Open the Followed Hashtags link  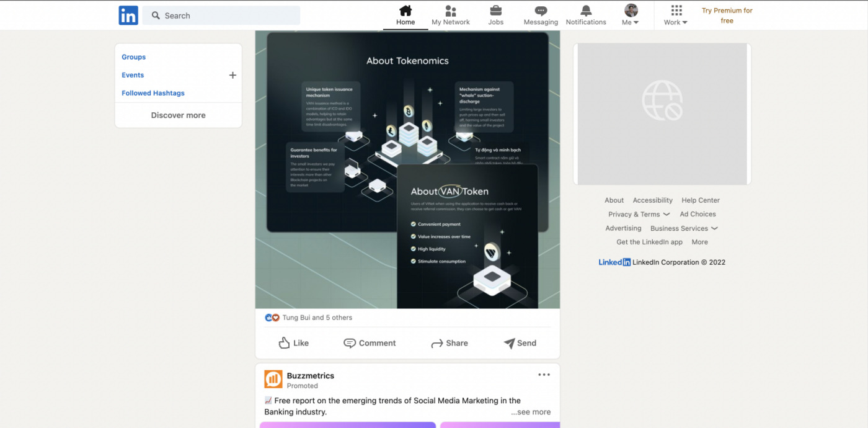[153, 93]
